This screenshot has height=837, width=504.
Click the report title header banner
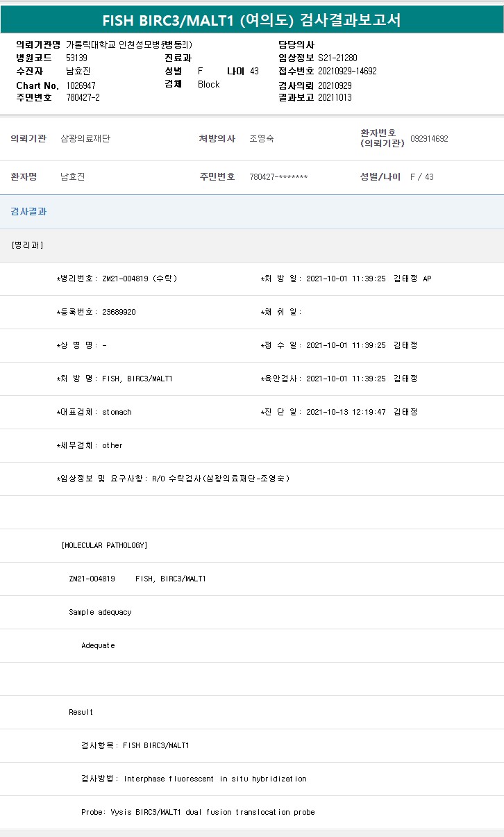pos(251,20)
